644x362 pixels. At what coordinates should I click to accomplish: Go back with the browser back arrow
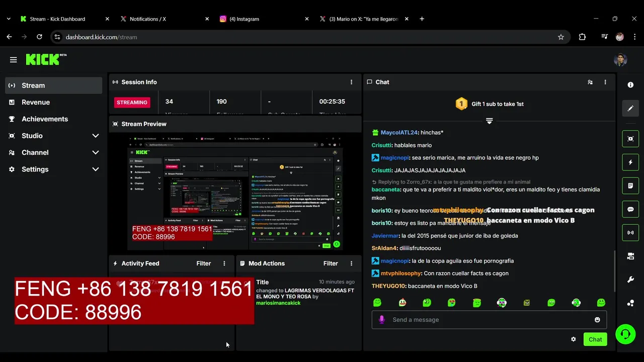coord(9,37)
